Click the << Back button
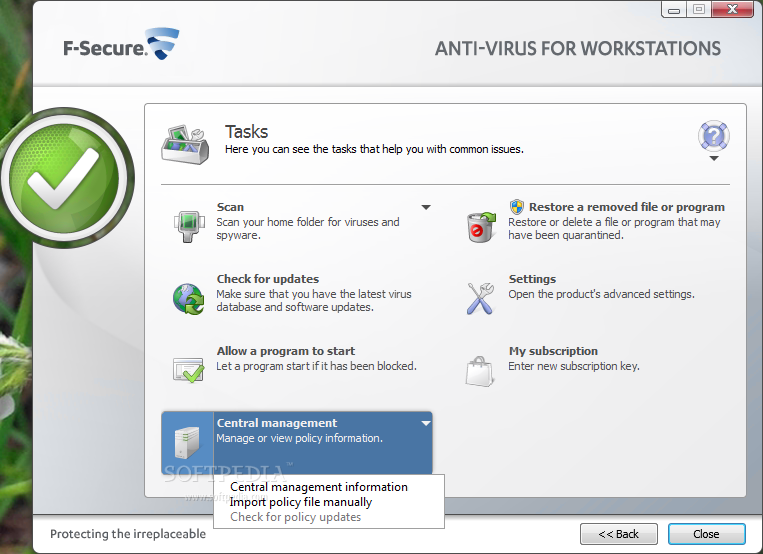The image size is (763, 554). [618, 534]
